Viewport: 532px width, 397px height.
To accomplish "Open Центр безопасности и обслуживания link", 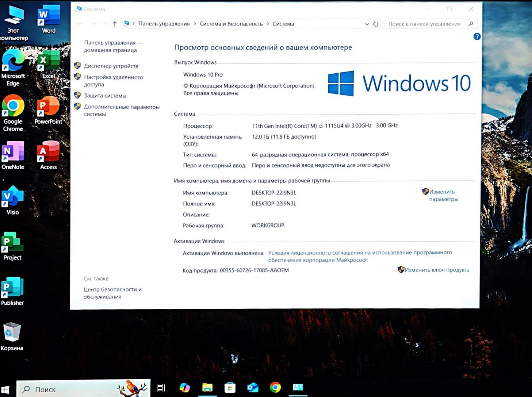I will pos(112,293).
